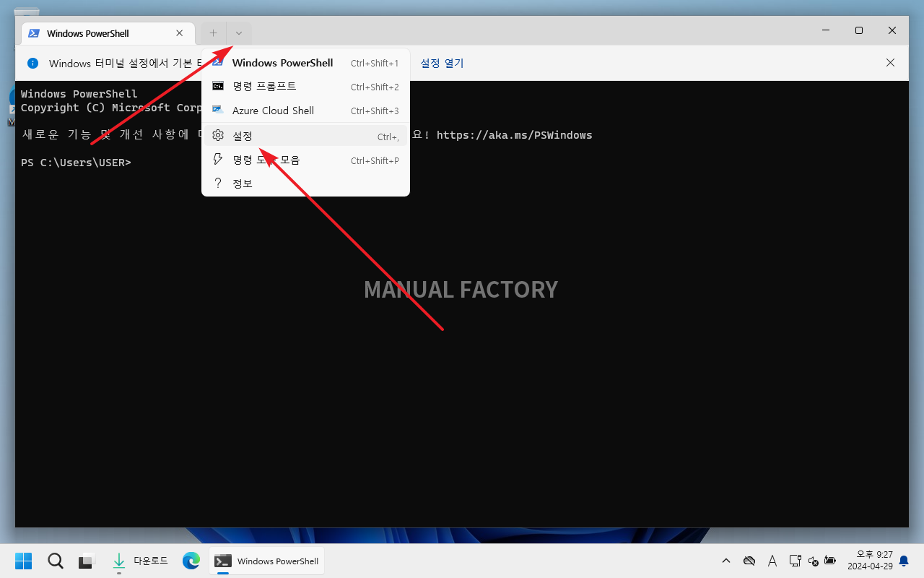Show hidden system tray icons

tap(726, 561)
